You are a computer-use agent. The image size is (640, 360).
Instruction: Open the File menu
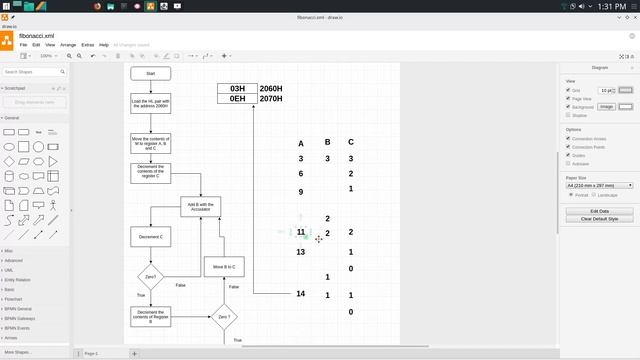click(x=23, y=45)
